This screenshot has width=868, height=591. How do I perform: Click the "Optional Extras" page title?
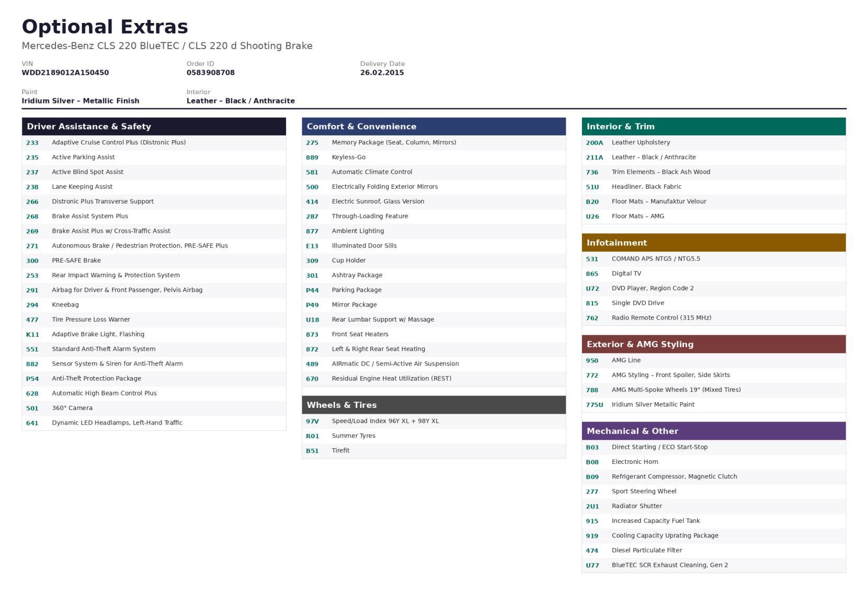click(105, 27)
